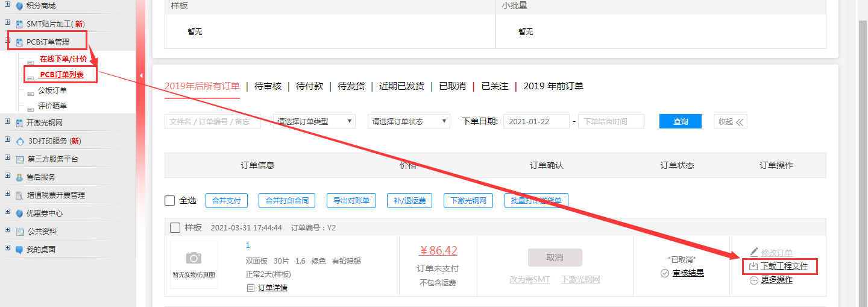Collapse the filters with 收起 button

pos(731,122)
